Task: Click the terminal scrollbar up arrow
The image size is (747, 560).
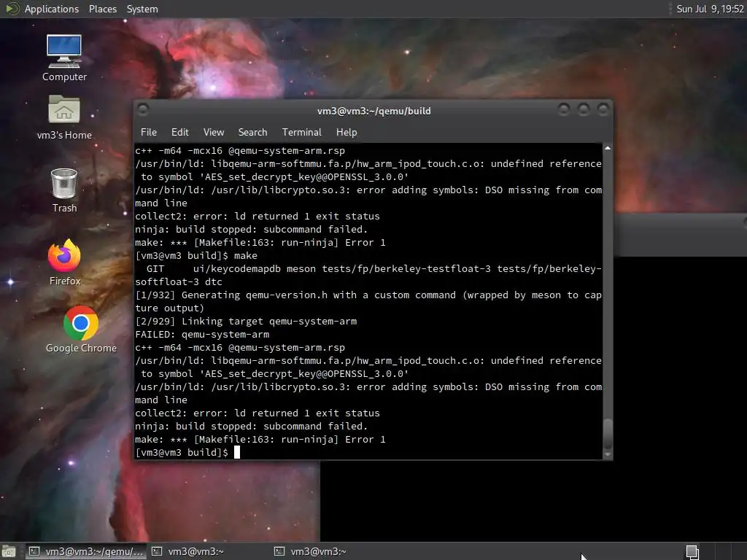Action: [x=608, y=148]
